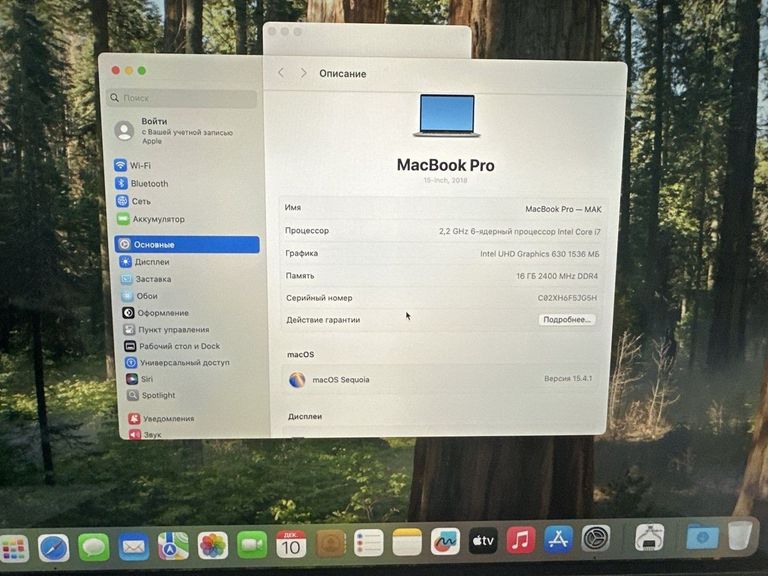This screenshot has height=576, width=768.
Task: Click Войти to sign in with Apple account
Action: 174,131
